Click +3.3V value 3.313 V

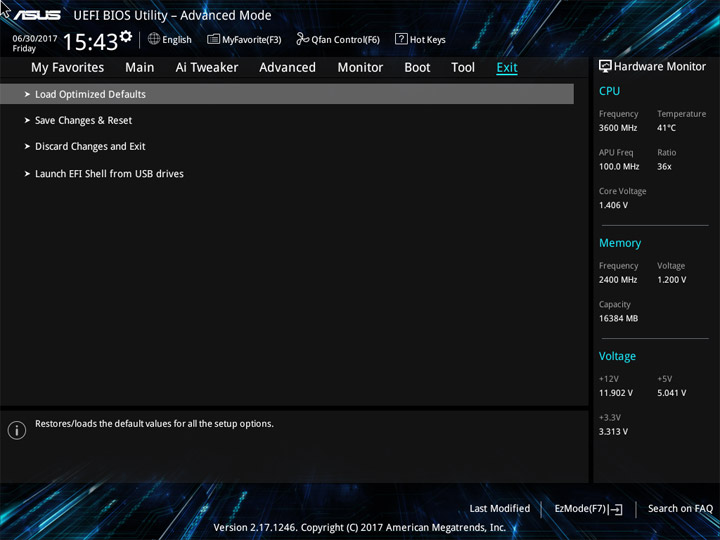pyautogui.click(x=613, y=431)
